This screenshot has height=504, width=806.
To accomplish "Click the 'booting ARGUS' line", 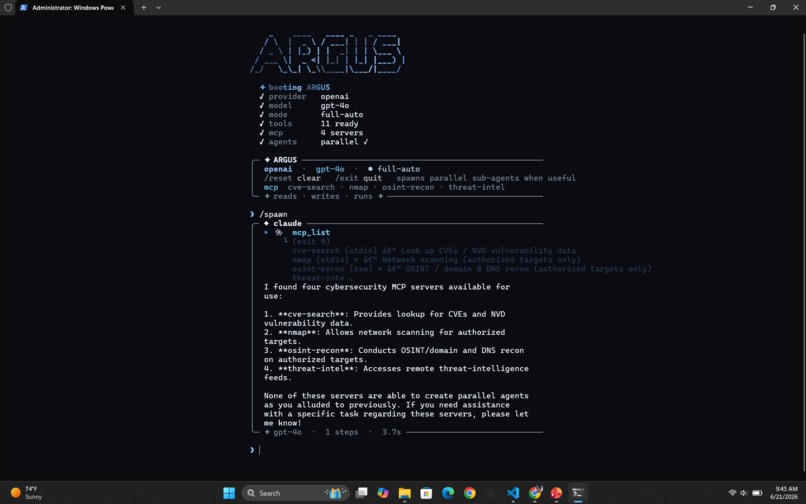I will pos(295,87).
